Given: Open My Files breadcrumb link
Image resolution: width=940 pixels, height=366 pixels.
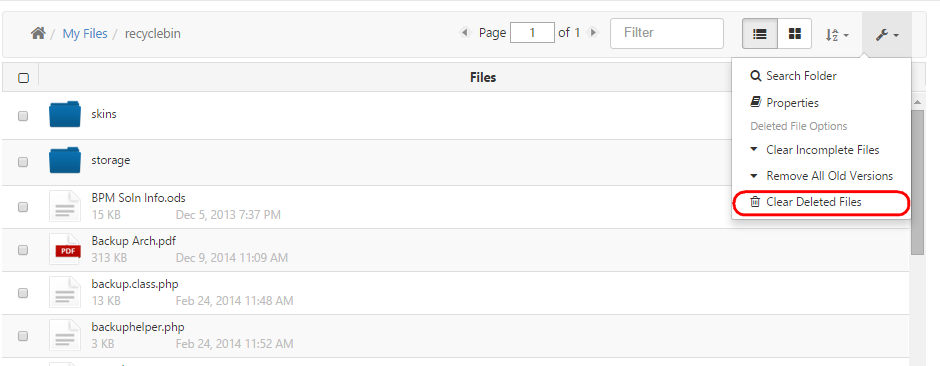Looking at the screenshot, I should point(85,34).
